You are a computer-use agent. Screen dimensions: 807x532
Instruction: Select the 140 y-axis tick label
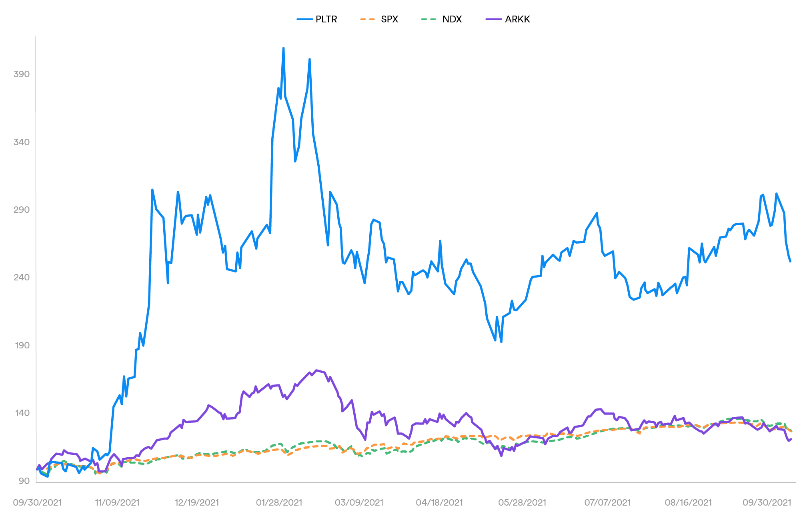22,413
